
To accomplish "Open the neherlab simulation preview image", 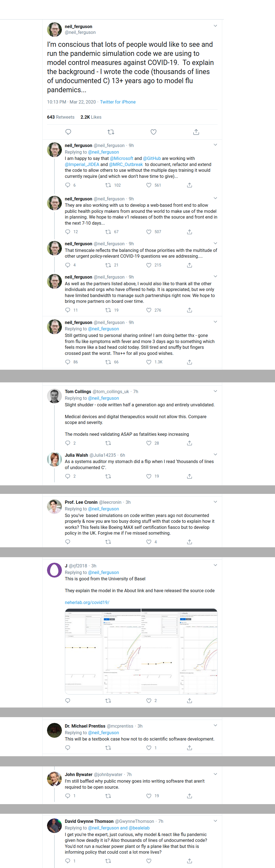I will (x=141, y=651).
